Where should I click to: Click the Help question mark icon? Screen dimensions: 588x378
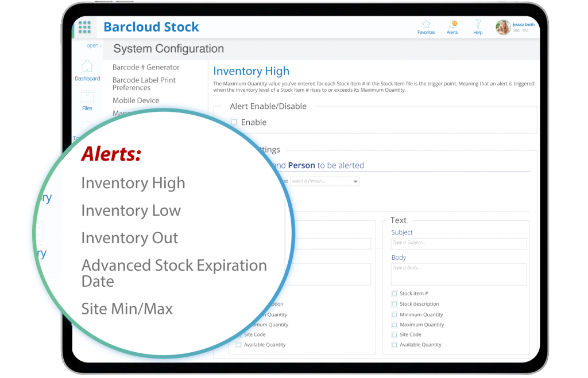click(478, 24)
